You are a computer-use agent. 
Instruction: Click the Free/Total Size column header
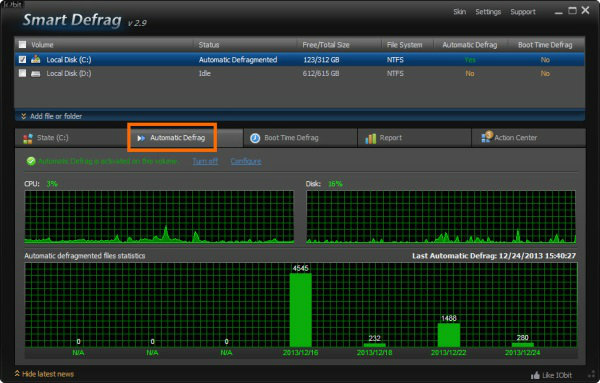tap(326, 45)
